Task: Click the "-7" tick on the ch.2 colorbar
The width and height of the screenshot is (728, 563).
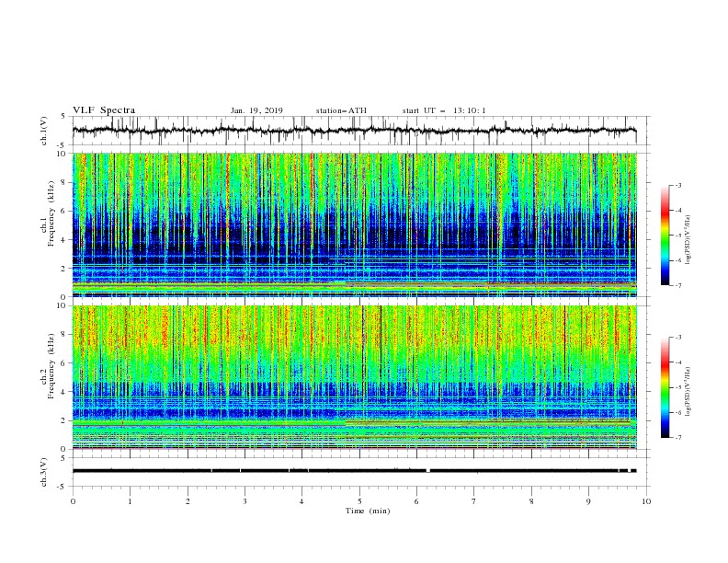Action: [678, 438]
